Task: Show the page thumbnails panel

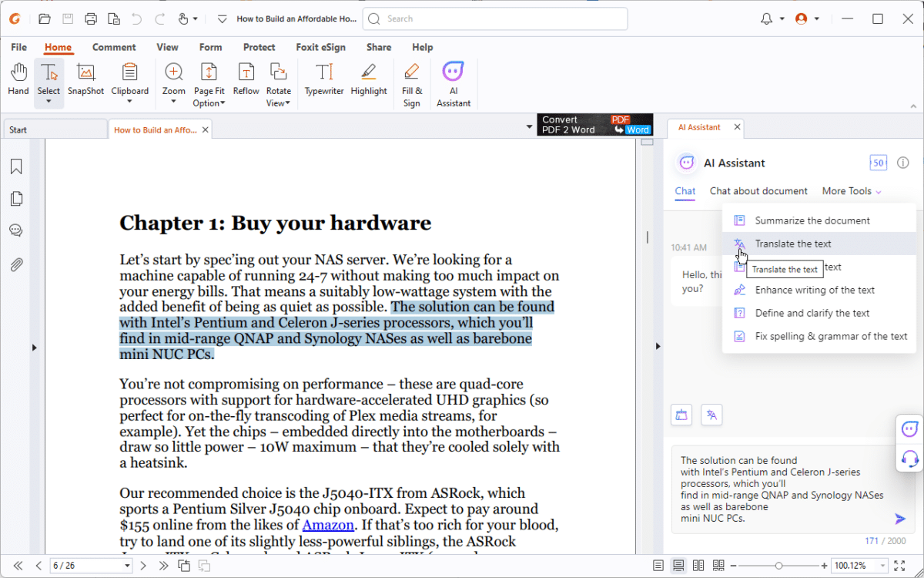Action: 17,198
